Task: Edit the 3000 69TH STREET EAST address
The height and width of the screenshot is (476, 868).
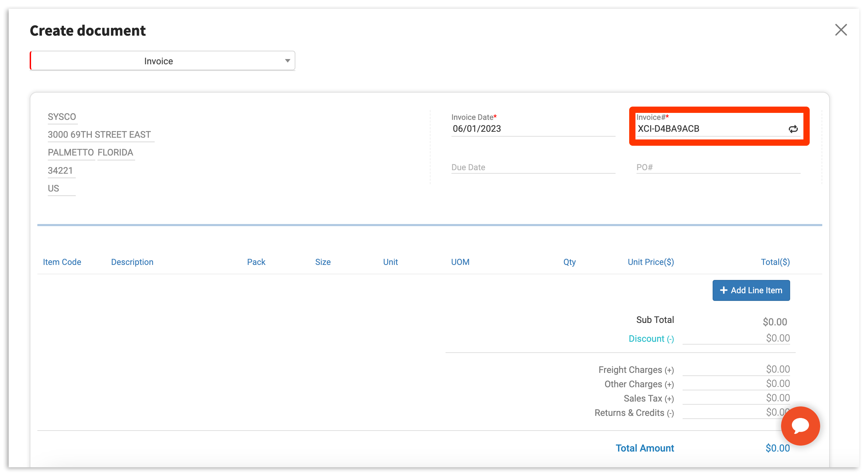Action: click(100, 135)
